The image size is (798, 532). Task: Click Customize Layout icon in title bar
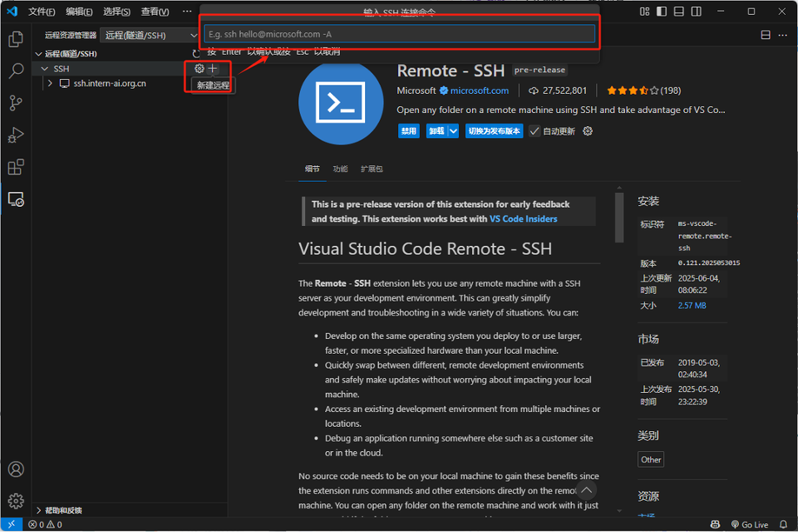click(x=645, y=11)
